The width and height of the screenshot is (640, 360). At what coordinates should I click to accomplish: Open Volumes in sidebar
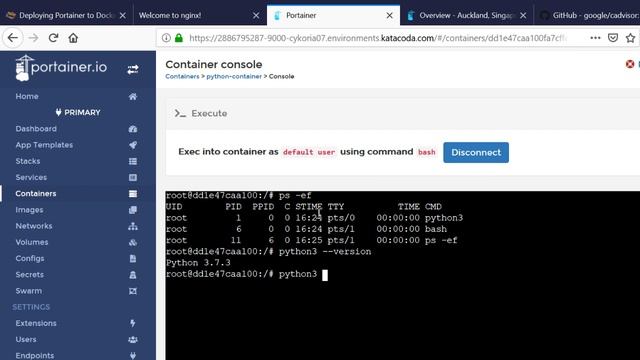coord(31,242)
